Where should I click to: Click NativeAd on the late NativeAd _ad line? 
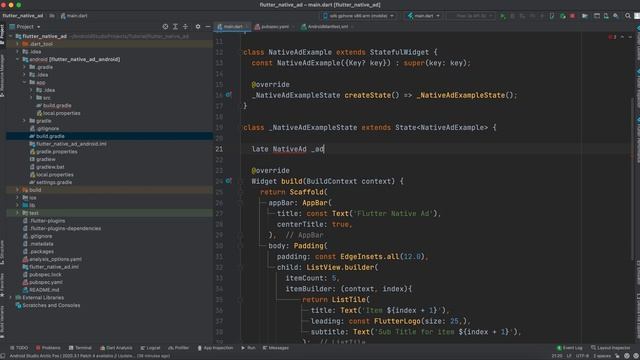point(289,149)
